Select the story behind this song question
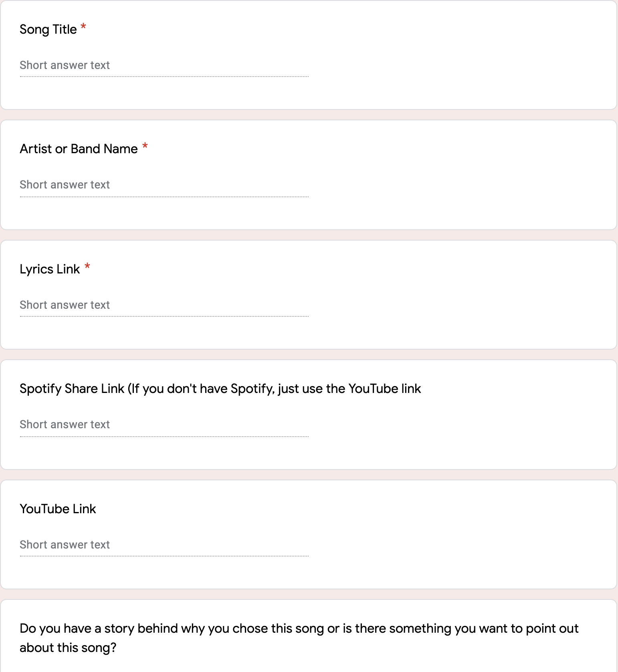The height and width of the screenshot is (672, 618). (299, 629)
